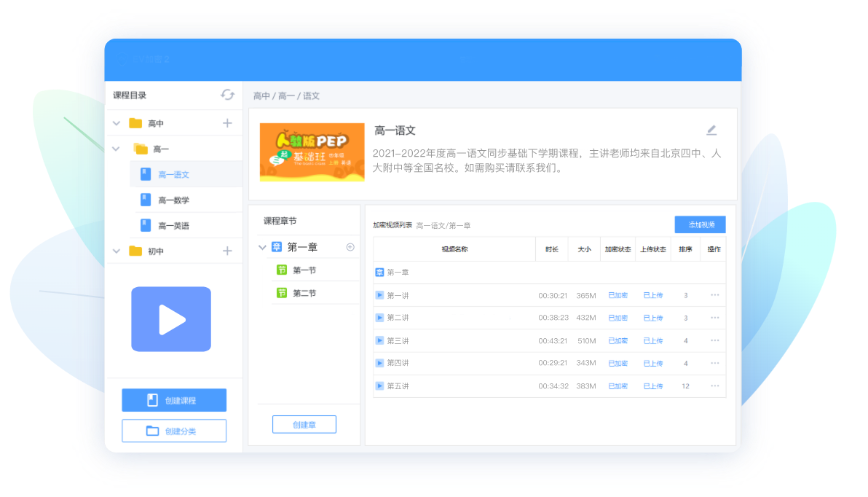
Task: Click the PEP course cover thumbnail
Action: click(312, 152)
